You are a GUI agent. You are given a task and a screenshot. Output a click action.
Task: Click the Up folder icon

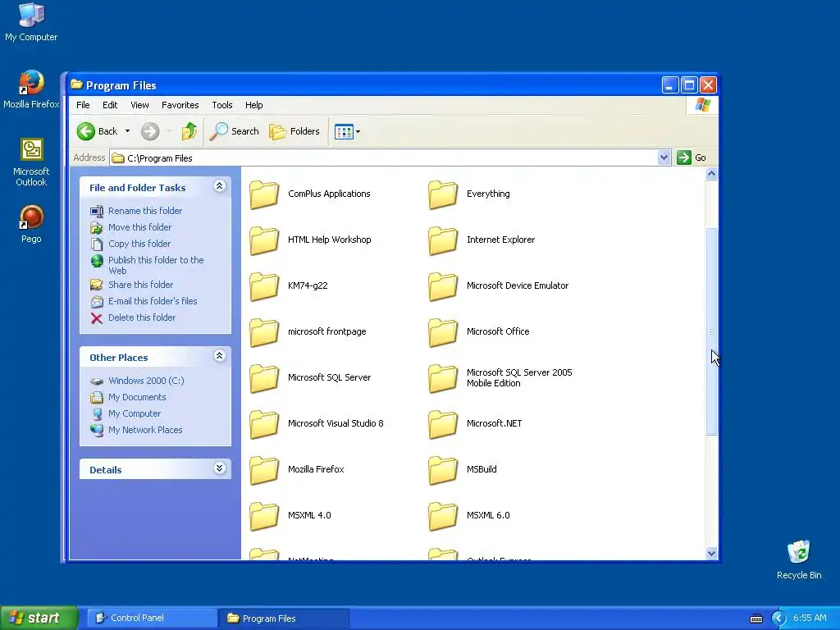pyautogui.click(x=189, y=131)
